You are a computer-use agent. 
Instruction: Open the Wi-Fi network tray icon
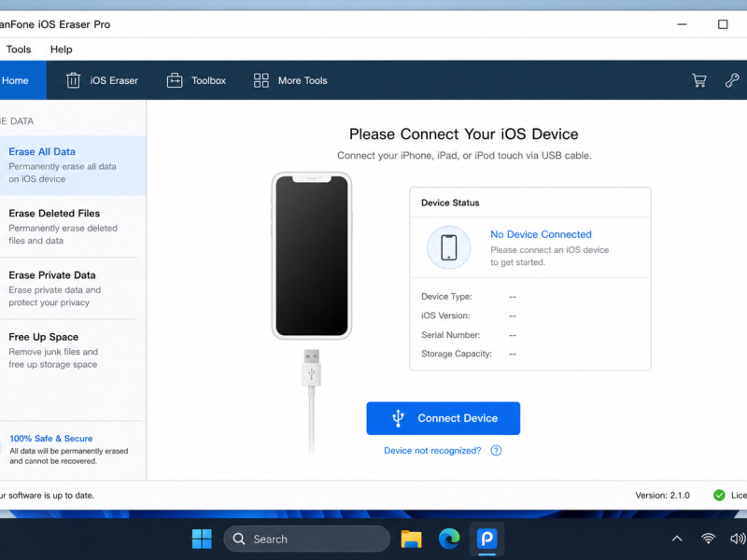(709, 539)
